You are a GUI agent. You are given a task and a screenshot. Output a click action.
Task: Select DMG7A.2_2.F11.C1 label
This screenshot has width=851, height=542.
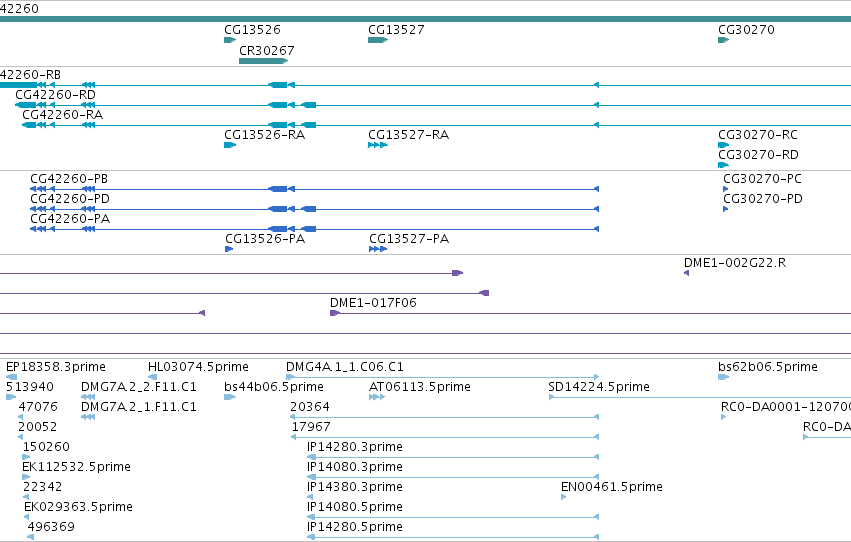coord(138,387)
